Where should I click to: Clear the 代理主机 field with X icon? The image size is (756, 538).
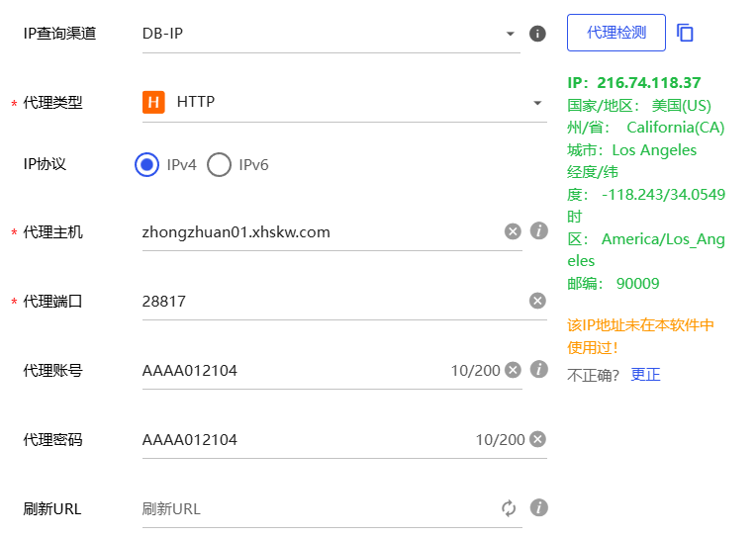pyautogui.click(x=513, y=231)
